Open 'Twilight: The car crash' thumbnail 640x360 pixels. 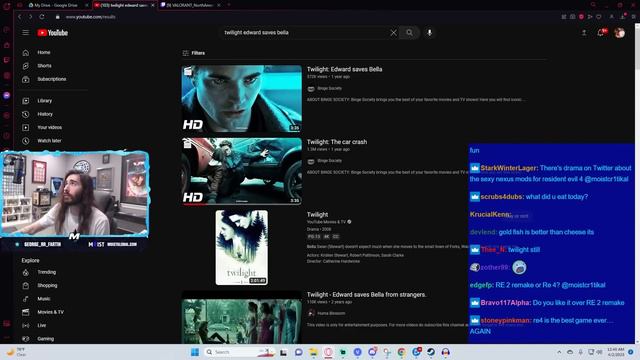[x=242, y=171]
